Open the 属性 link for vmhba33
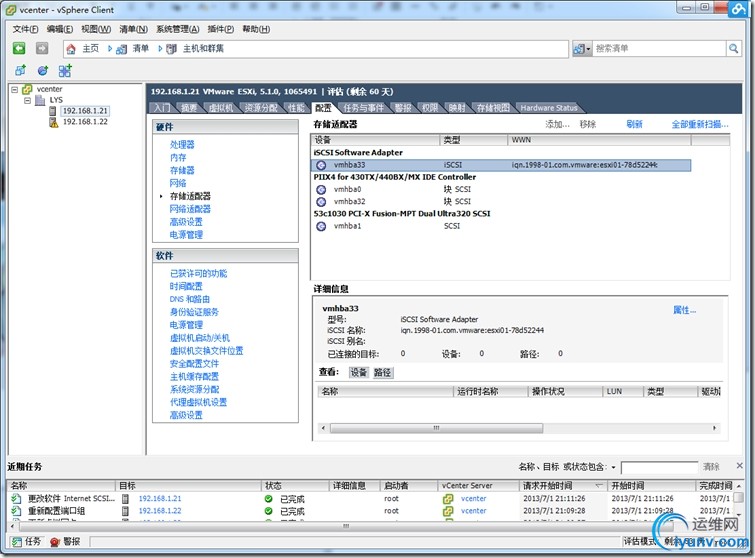Viewport: 755px width, 558px height. click(684, 310)
